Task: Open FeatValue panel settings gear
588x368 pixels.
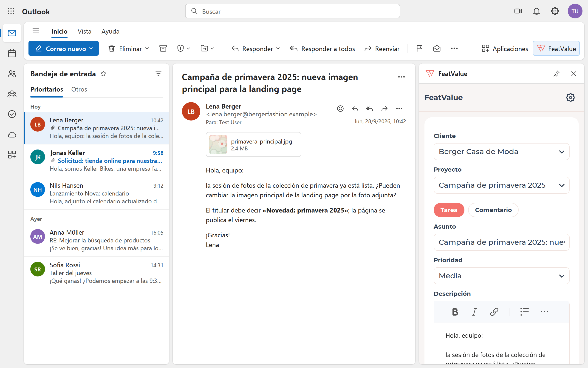Action: (570, 98)
